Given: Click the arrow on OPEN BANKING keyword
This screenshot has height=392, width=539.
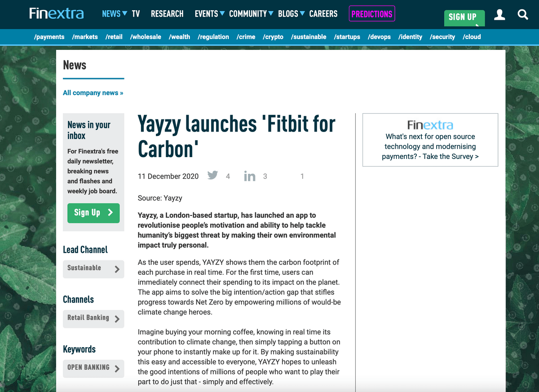Looking at the screenshot, I should (117, 369).
